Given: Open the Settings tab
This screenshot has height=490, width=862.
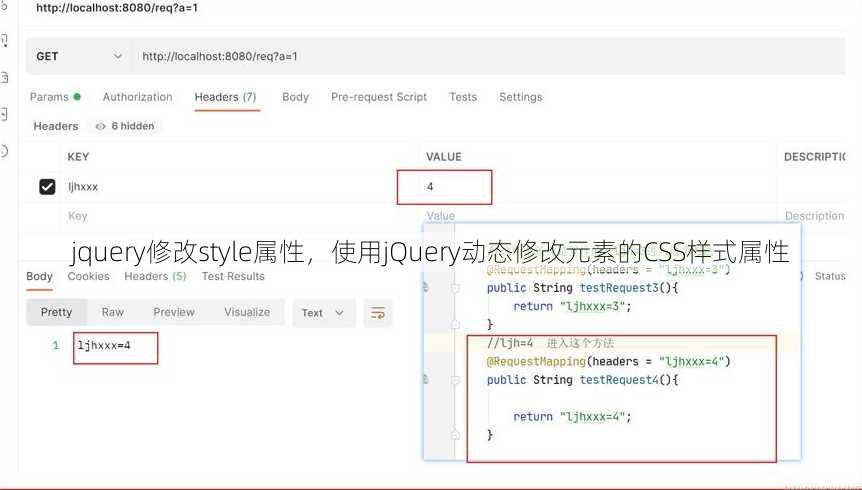Looking at the screenshot, I should click(521, 97).
